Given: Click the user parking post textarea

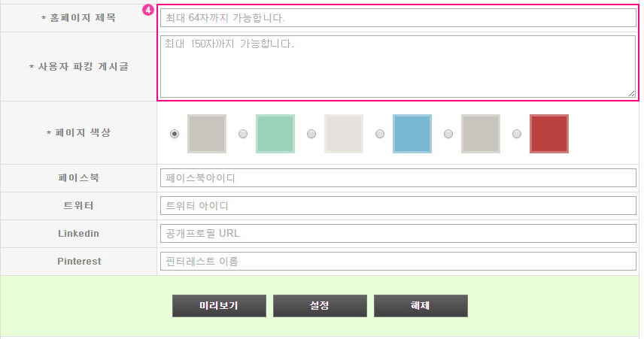Looking at the screenshot, I should [x=398, y=66].
